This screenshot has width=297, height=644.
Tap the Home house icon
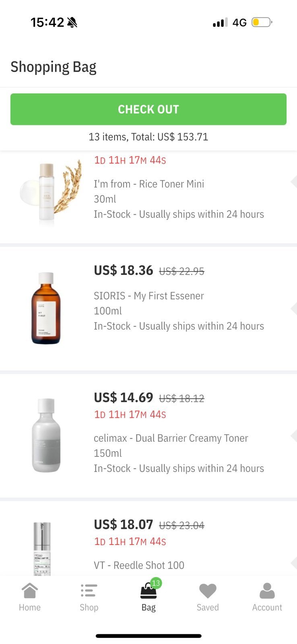click(30, 591)
